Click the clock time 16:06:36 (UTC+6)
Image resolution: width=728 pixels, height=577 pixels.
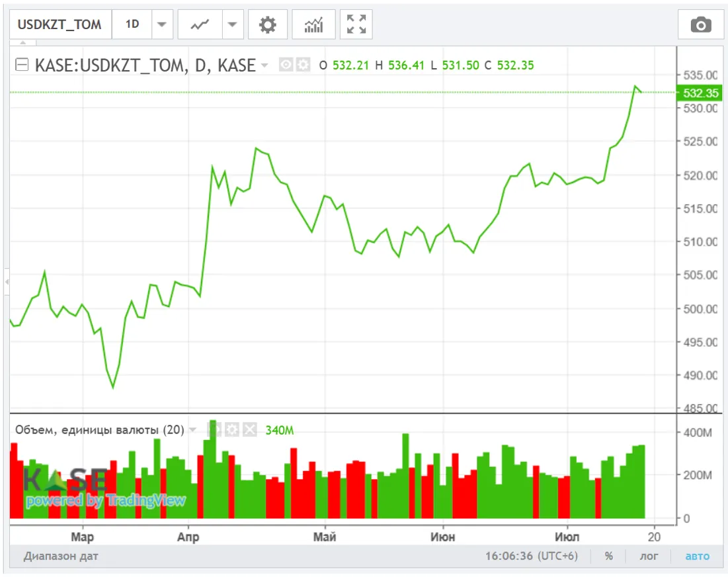(x=531, y=556)
